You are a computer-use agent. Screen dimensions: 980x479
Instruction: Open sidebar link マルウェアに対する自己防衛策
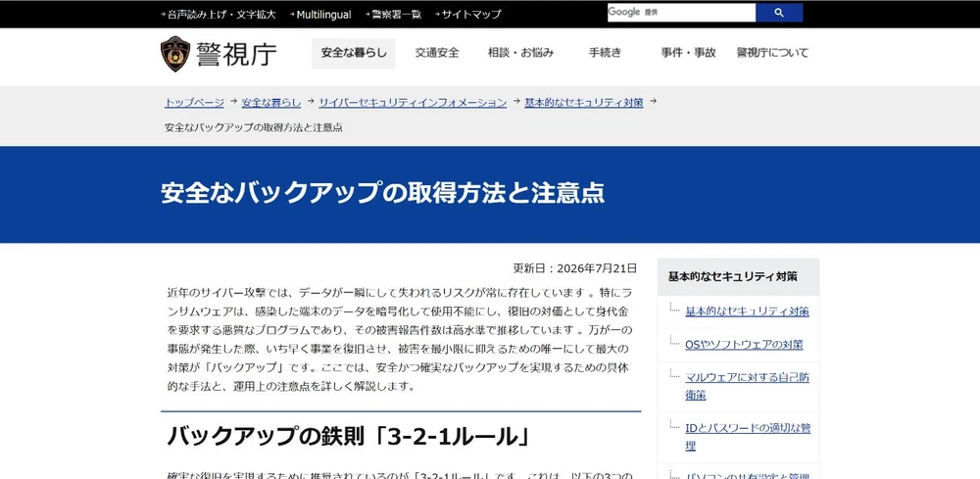747,386
